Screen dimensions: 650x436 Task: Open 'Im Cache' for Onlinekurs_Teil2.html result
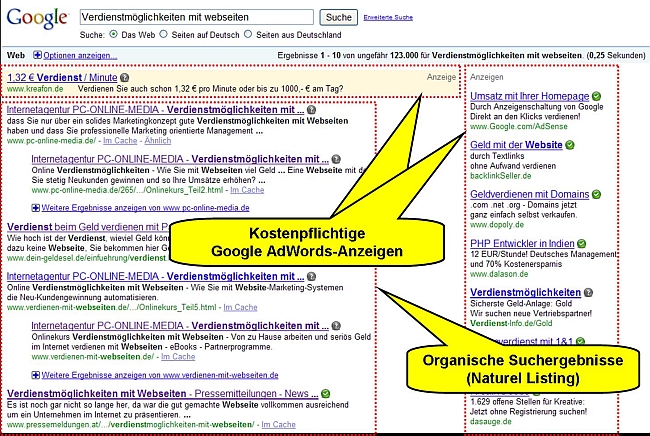click(247, 190)
